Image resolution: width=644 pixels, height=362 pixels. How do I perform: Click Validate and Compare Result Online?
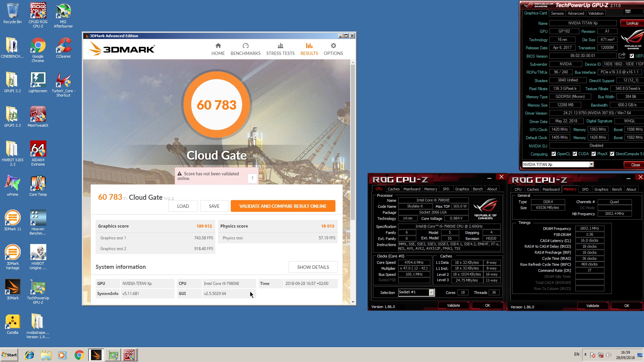click(283, 206)
